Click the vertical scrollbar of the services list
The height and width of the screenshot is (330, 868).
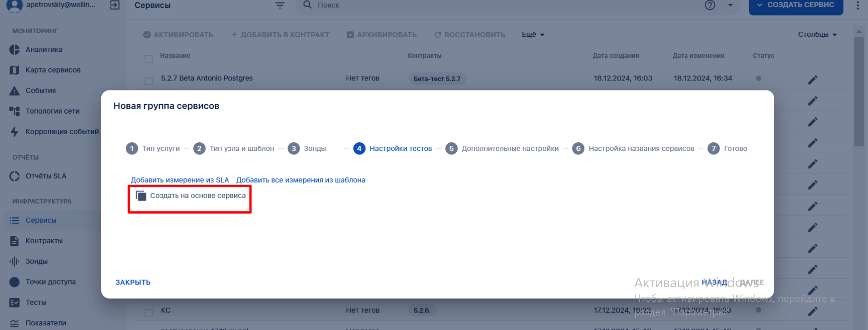coord(859,91)
